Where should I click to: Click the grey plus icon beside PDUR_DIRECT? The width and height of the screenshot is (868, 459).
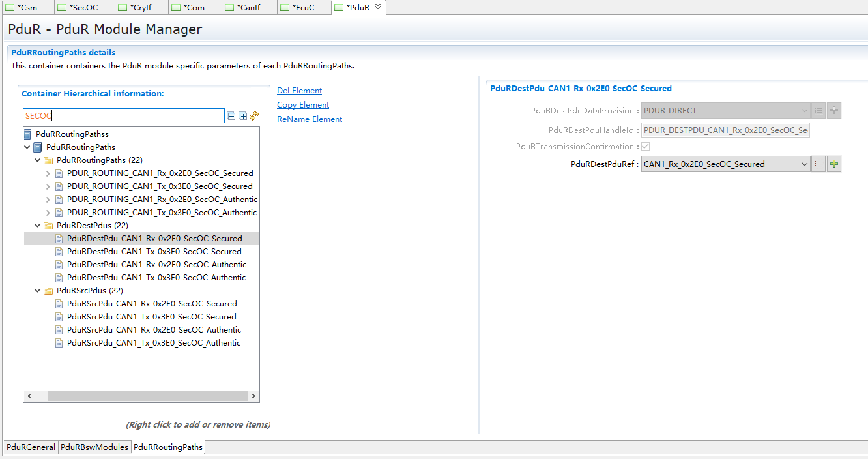[x=834, y=111]
